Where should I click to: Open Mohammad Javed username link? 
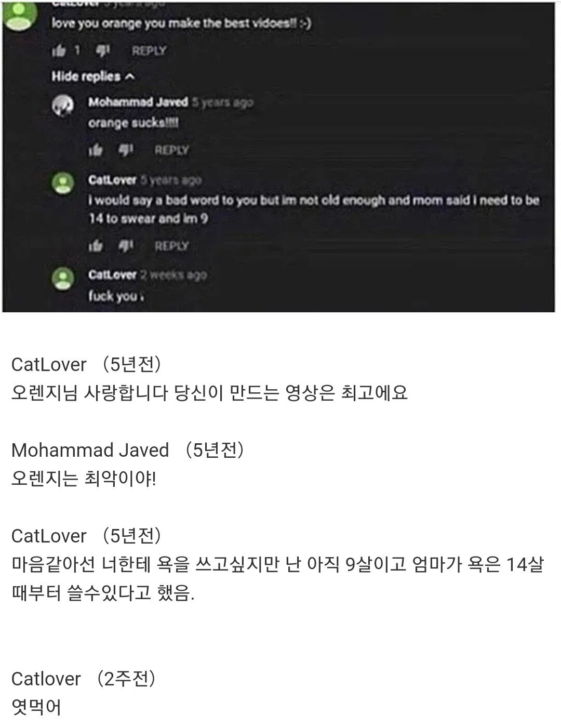point(138,102)
